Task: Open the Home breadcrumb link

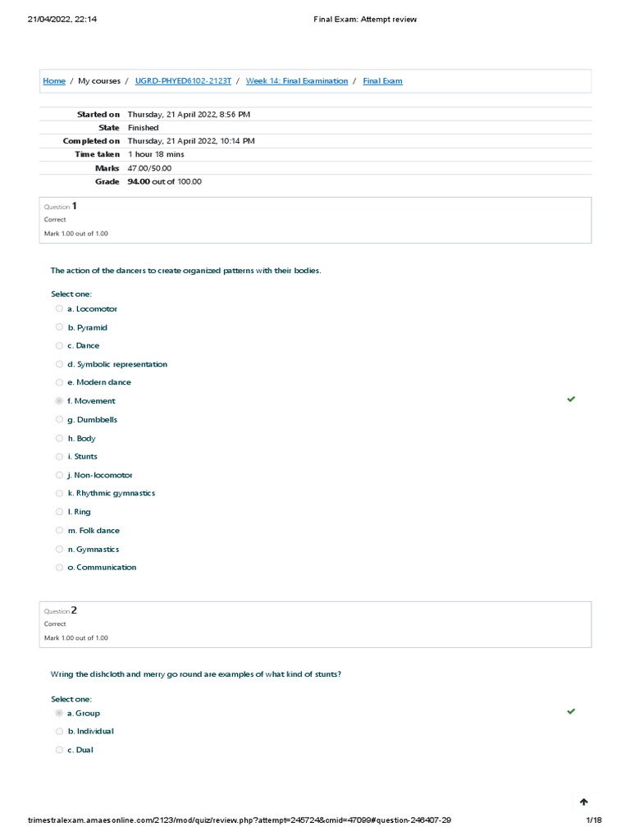Action: pyautogui.click(x=54, y=81)
